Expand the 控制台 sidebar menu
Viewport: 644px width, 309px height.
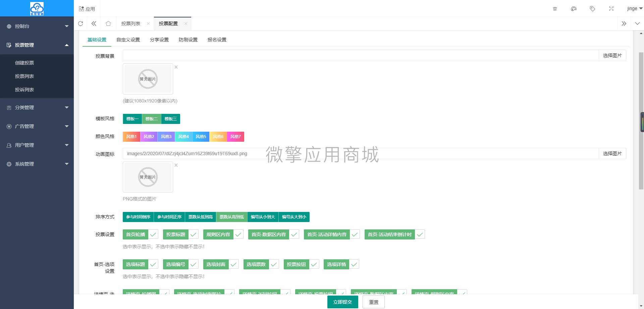point(67,26)
